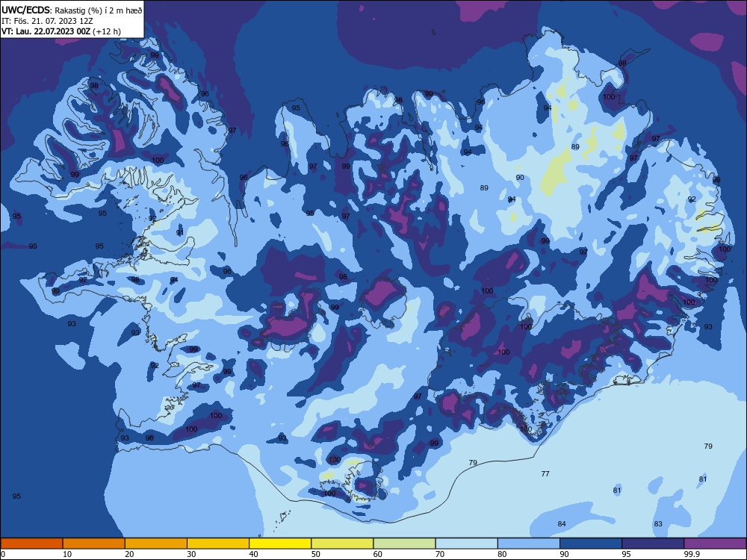The image size is (747, 560).
Task: Click the '40' color scale label
Action: click(254, 554)
